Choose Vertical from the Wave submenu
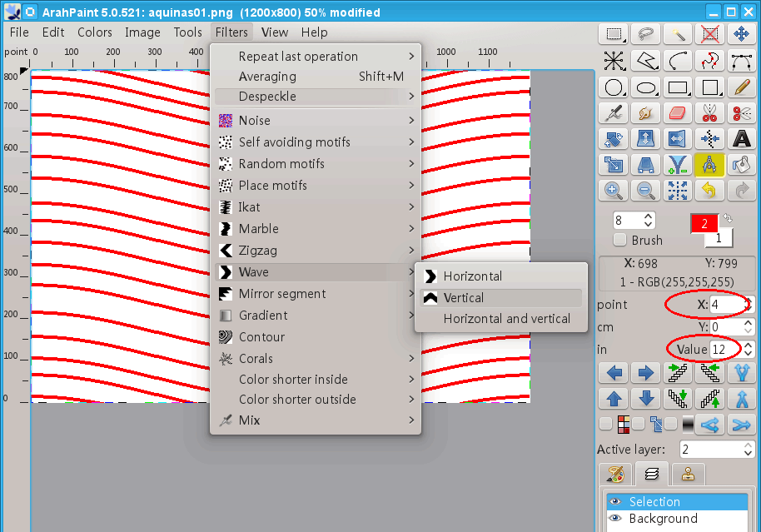Screen dimensions: 761x532 (463, 298)
